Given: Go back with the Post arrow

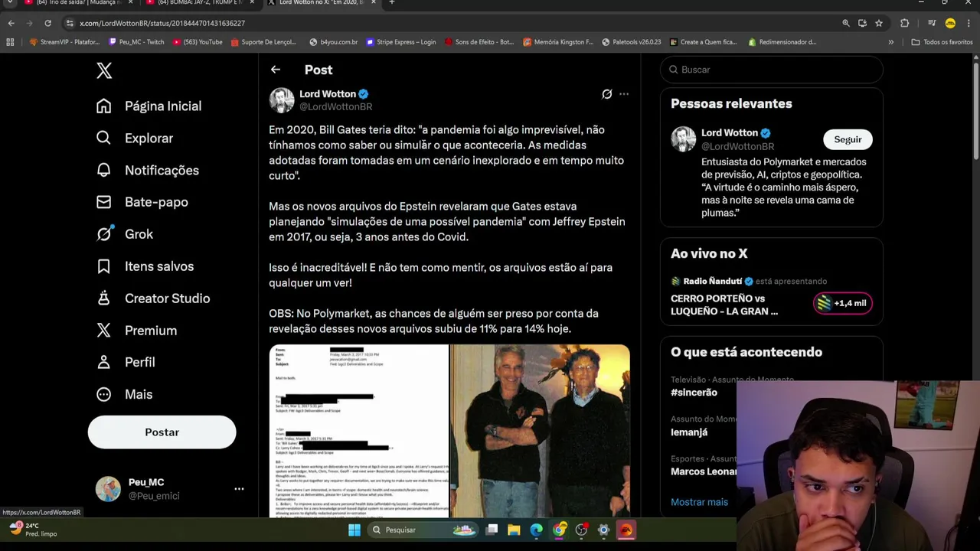Looking at the screenshot, I should (276, 70).
